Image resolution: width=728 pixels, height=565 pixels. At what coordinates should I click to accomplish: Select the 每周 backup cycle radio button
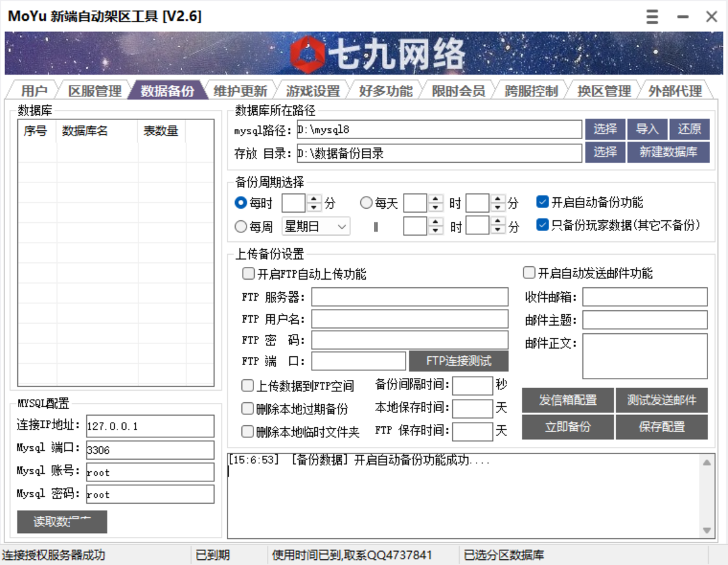pos(239,225)
